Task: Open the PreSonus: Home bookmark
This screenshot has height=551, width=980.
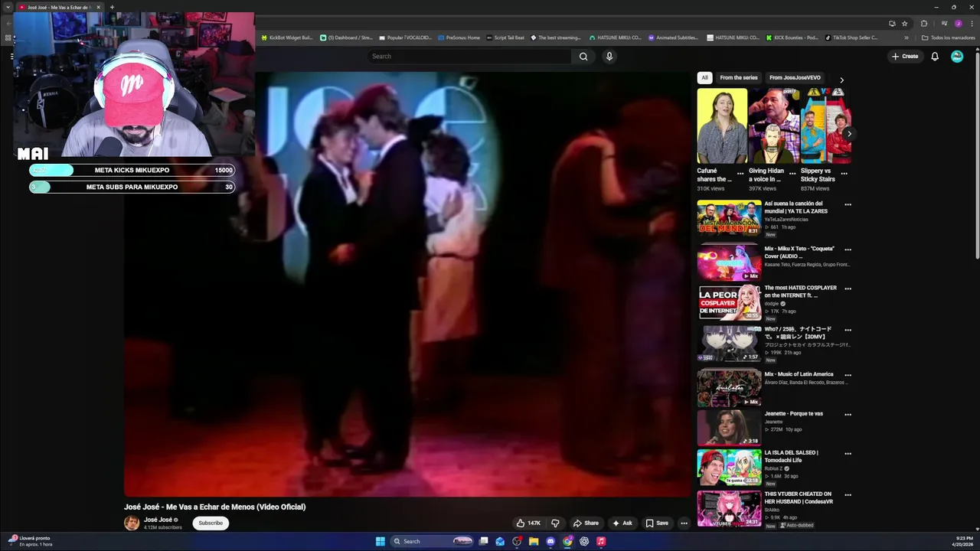Action: click(x=459, y=37)
